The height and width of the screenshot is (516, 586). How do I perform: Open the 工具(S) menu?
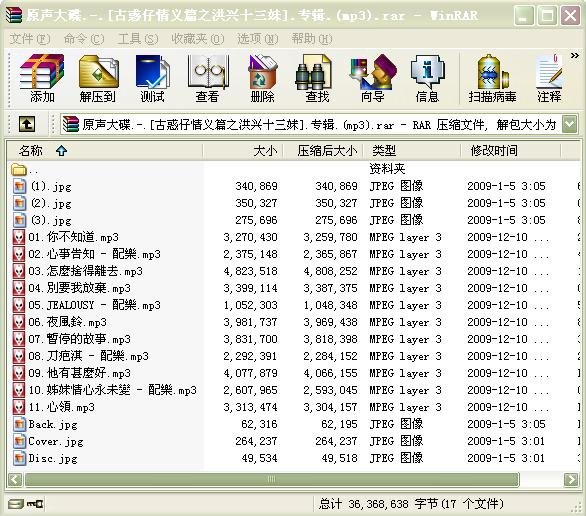click(138, 38)
